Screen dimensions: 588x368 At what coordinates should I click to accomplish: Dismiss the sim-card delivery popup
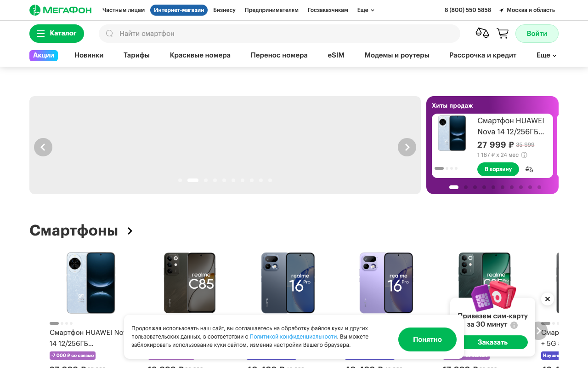(547, 299)
